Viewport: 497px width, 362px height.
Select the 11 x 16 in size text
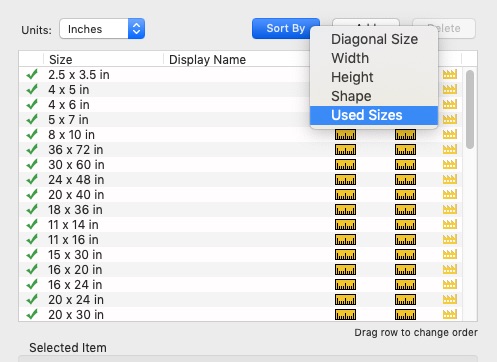click(73, 240)
